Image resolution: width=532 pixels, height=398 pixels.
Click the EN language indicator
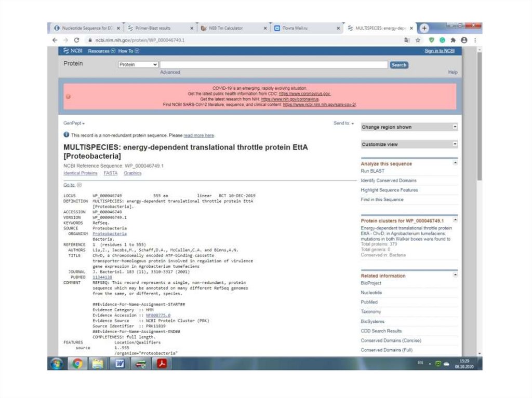[420, 363]
